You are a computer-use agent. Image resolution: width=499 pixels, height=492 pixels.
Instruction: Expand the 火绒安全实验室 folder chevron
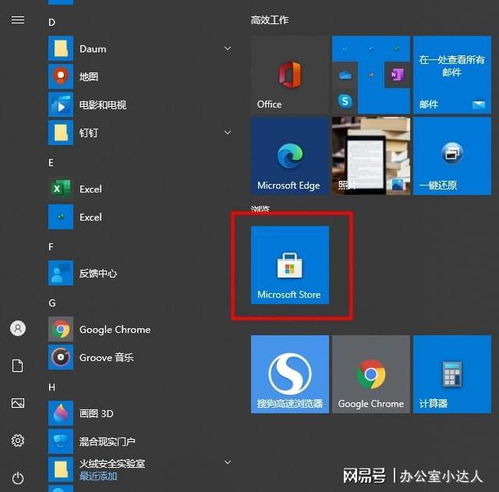tap(228, 462)
